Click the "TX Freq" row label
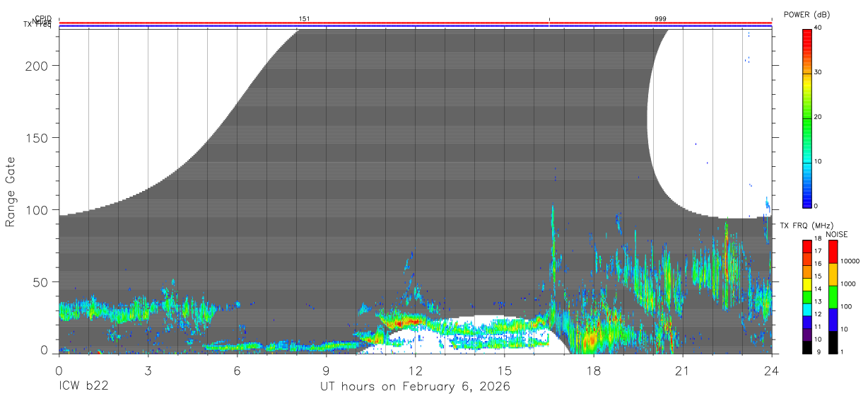Image resolution: width=868 pixels, height=401 pixels. 37,25
